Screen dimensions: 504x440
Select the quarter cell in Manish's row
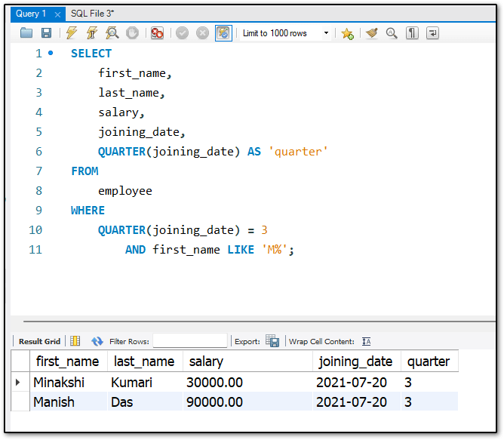[x=429, y=402]
